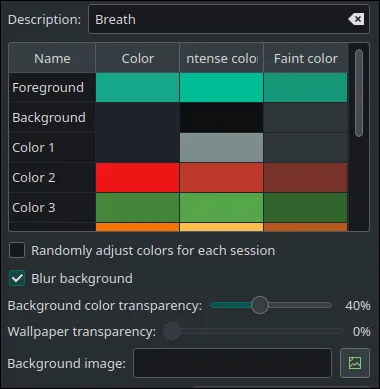Click the Background image path field
The height and width of the screenshot is (389, 380).
pos(232,363)
